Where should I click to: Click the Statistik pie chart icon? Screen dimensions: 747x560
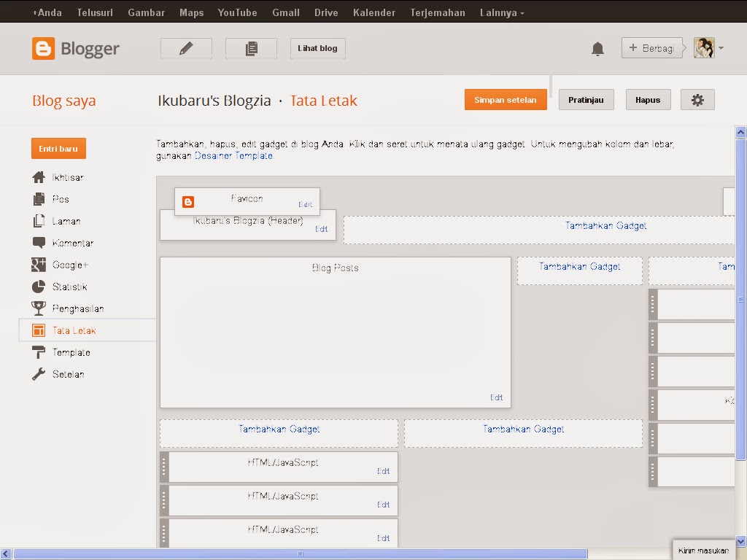pos(39,287)
